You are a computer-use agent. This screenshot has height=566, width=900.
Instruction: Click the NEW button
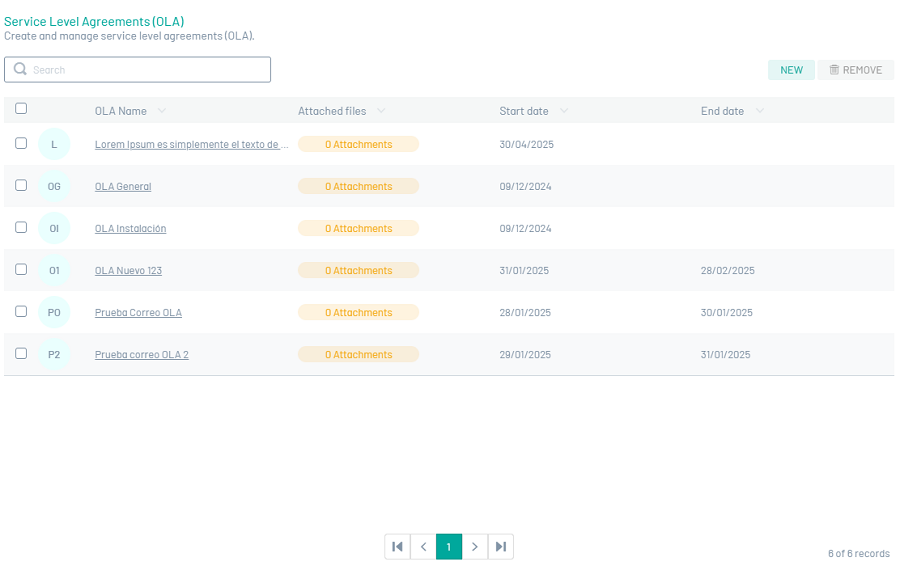coord(791,70)
